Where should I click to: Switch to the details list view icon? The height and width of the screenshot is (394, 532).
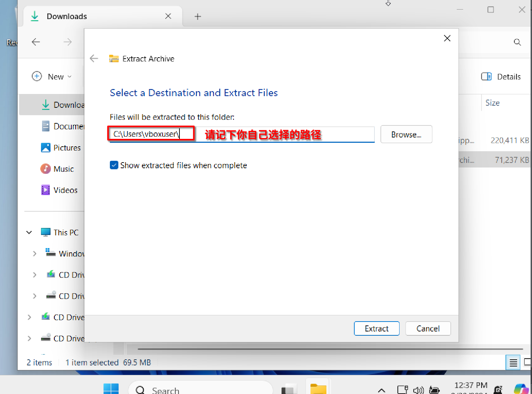click(x=513, y=363)
